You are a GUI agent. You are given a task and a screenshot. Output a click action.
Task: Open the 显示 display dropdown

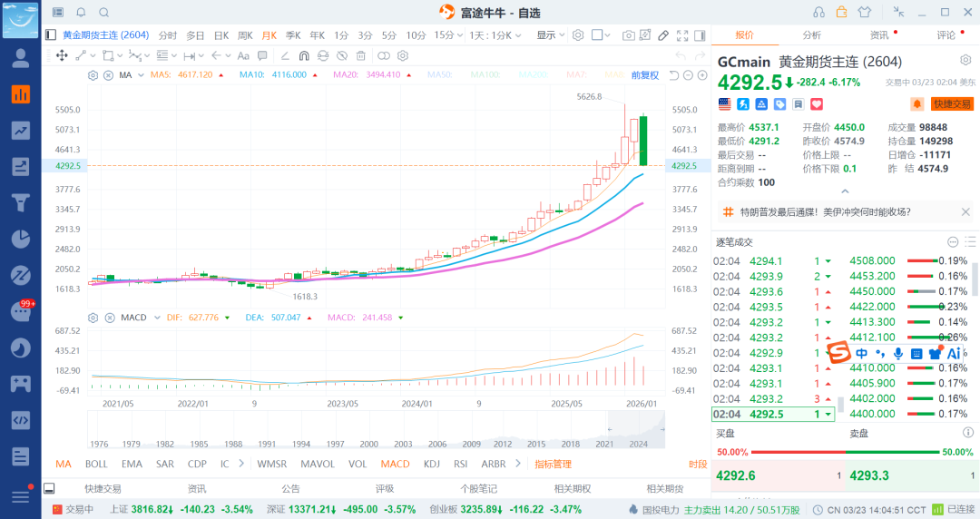point(550,35)
